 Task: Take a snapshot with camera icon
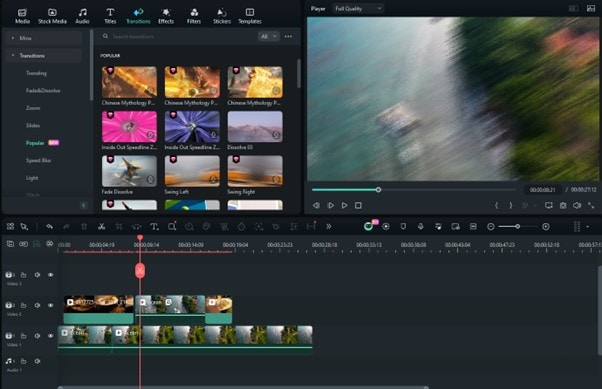click(x=563, y=205)
